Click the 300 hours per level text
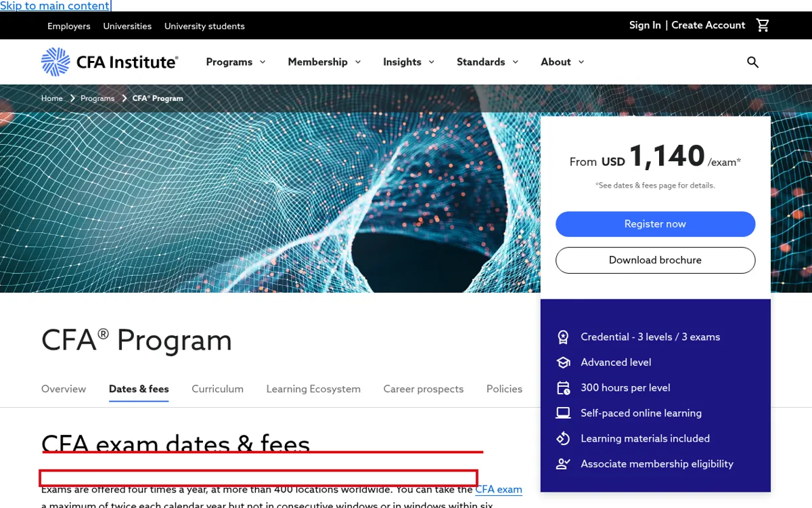Image resolution: width=812 pixels, height=508 pixels. [625, 388]
